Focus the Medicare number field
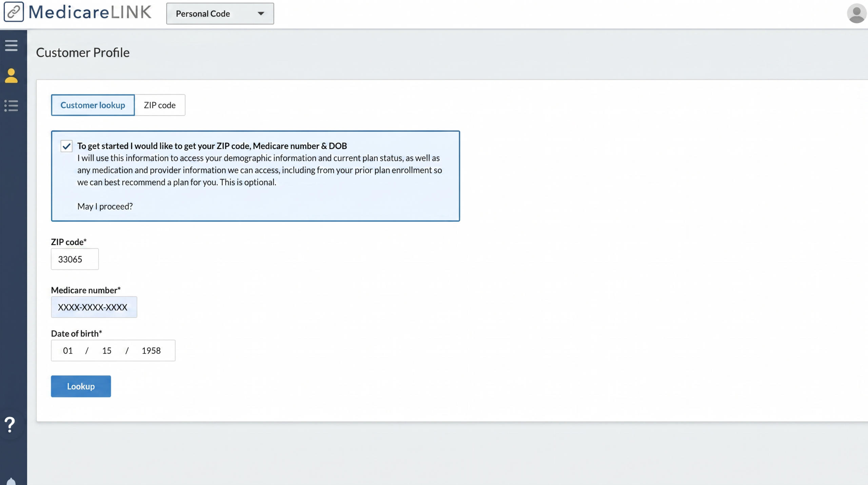The image size is (868, 485). (x=94, y=307)
